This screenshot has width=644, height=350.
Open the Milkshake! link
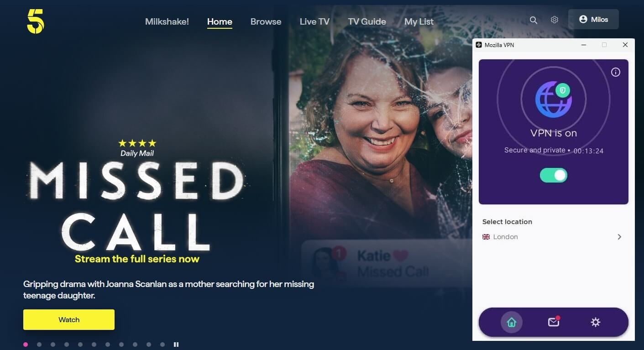[167, 21]
